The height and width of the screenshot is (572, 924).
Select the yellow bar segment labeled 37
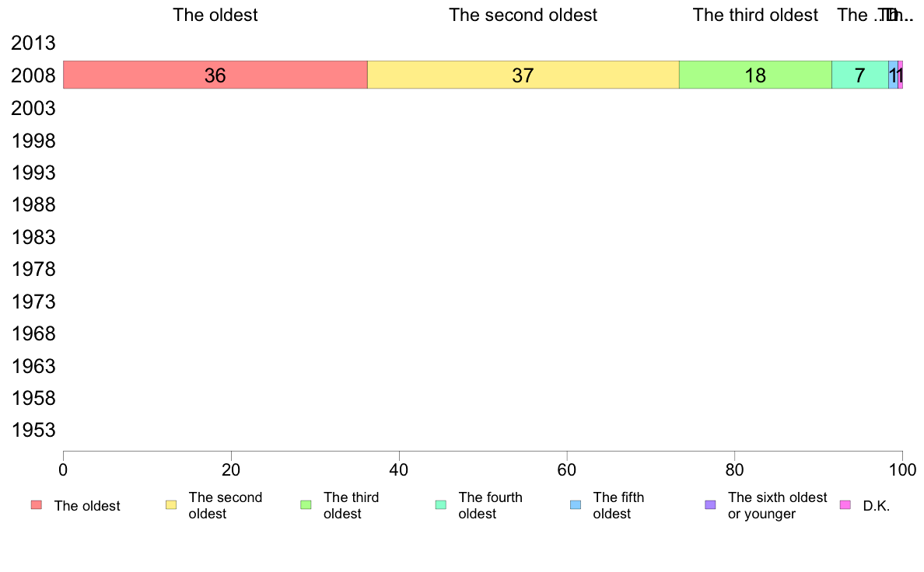pos(523,75)
